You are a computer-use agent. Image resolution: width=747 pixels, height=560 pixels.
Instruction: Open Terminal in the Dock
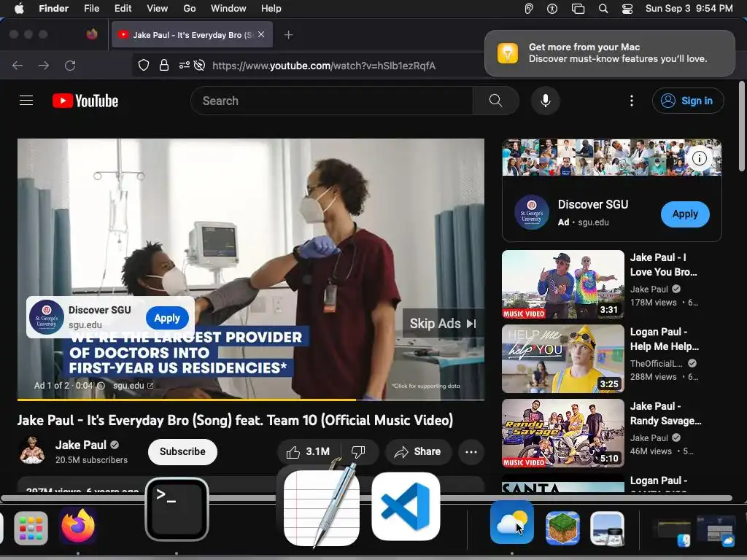[x=177, y=509]
